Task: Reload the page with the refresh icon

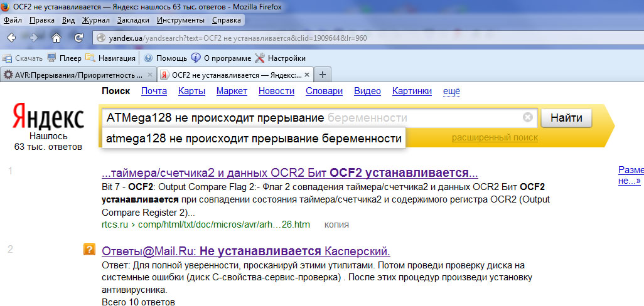Action: coord(79,38)
